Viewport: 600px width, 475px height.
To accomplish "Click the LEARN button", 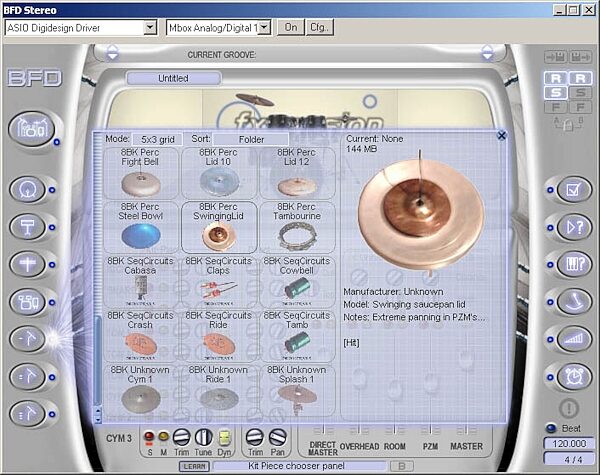I will point(194,467).
